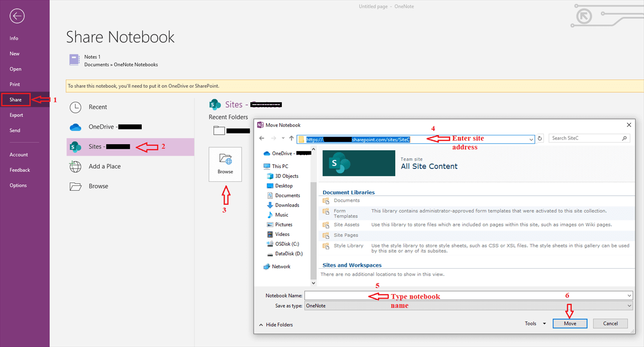This screenshot has height=347, width=644.
Task: Click the back arrow to exit Backstage view
Action: (x=16, y=16)
